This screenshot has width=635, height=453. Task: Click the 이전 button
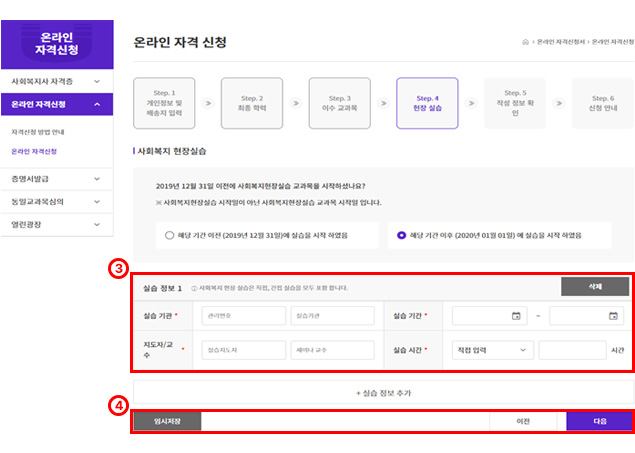[523, 421]
